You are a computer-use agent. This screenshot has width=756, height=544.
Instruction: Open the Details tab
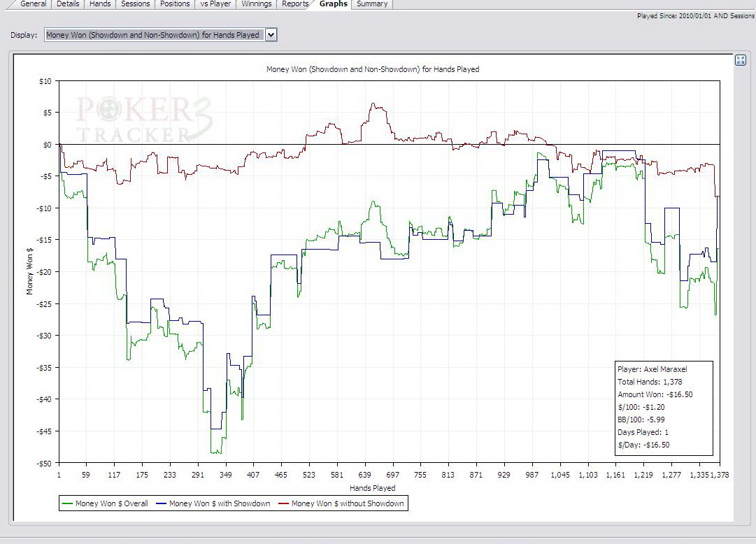pyautogui.click(x=68, y=4)
